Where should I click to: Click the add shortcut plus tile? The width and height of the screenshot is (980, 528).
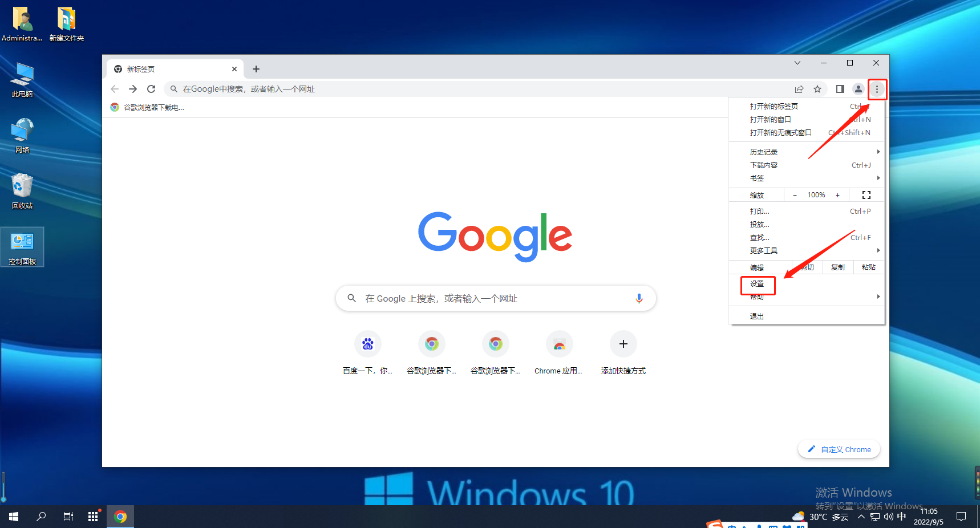(623, 344)
